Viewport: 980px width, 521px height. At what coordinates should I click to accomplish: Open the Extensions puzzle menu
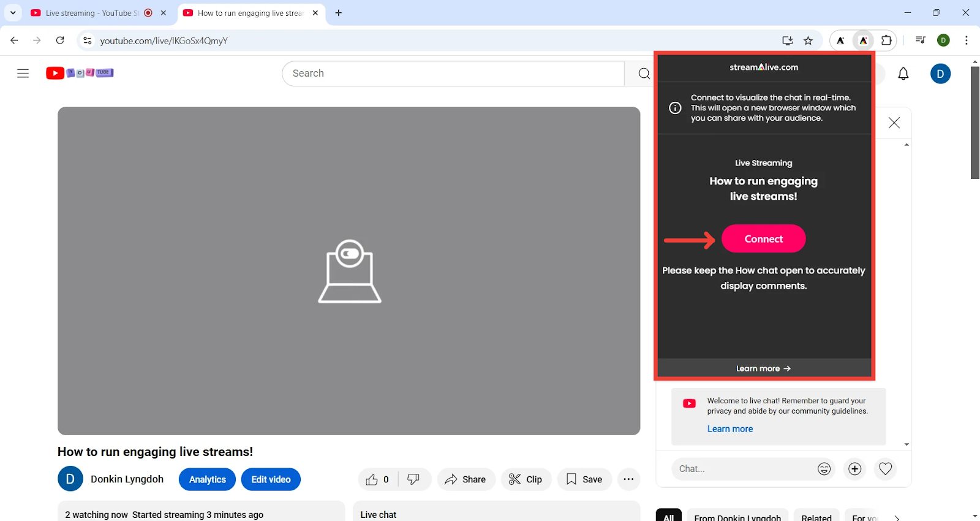pyautogui.click(x=886, y=40)
